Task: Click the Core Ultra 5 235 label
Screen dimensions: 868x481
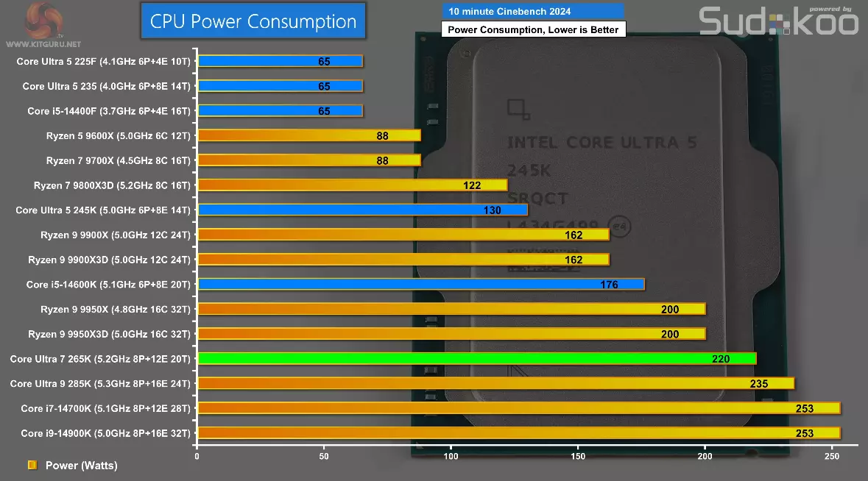Action: coord(106,86)
